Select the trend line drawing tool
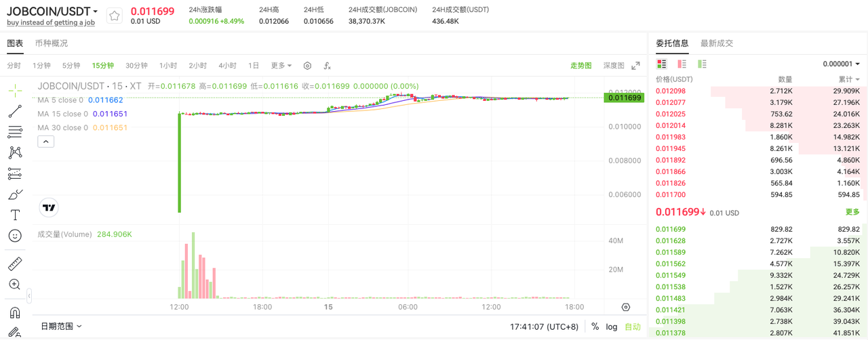868x340 pixels. [15, 111]
